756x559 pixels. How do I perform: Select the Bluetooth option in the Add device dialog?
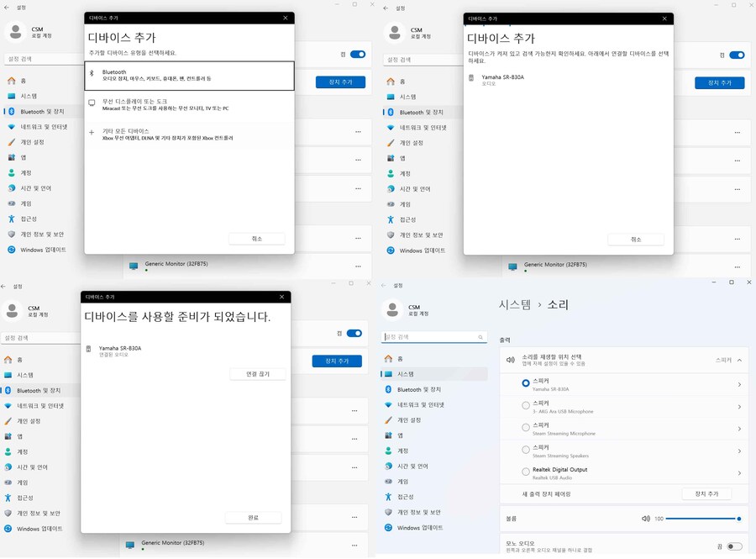tap(188, 76)
